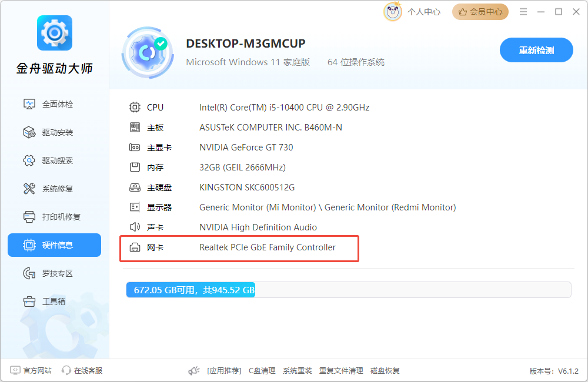Viewport: 588px width, 382px height.
Task: Click [应用推荐] label
Action: (224, 371)
